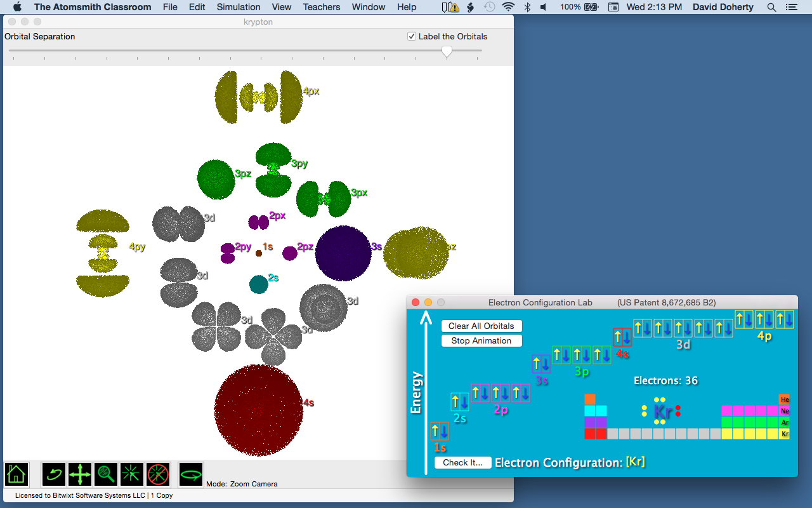Toggle the auto-spin orbit icon

coord(191,474)
